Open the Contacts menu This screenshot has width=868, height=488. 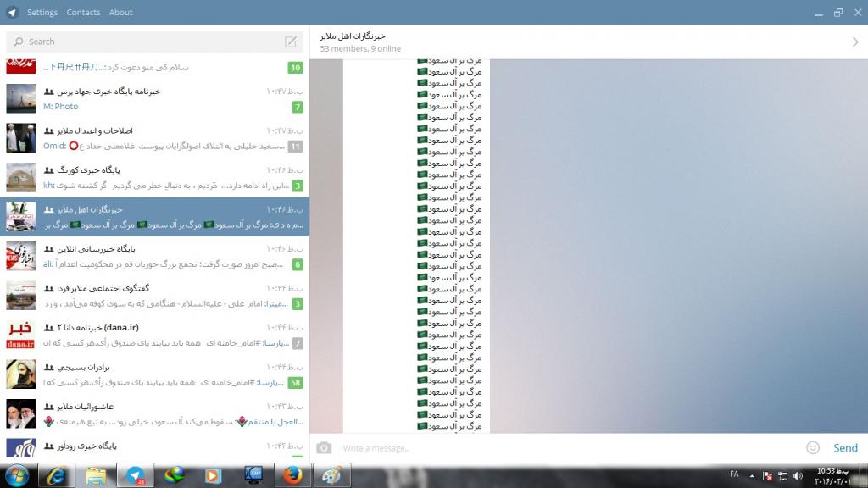[x=83, y=13]
